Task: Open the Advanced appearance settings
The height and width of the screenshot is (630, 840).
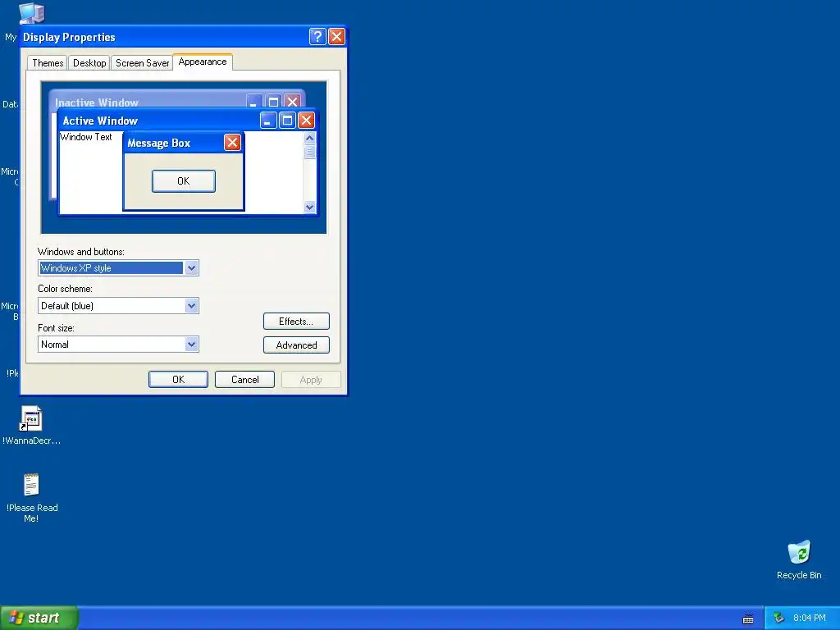Action: point(296,345)
